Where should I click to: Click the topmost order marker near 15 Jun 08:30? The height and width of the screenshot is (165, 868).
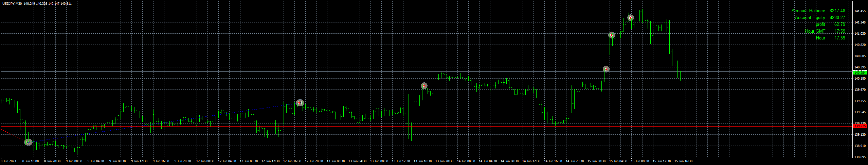click(x=631, y=18)
